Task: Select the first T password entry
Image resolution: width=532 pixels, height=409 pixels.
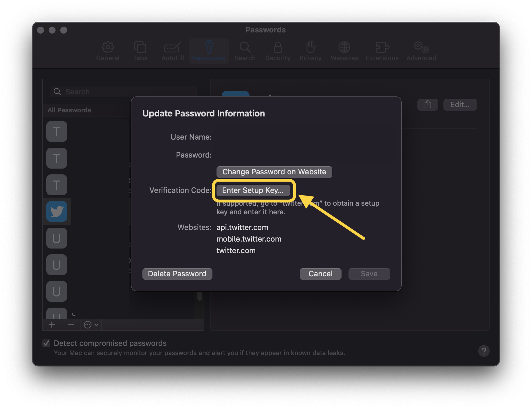Action: pos(57,132)
